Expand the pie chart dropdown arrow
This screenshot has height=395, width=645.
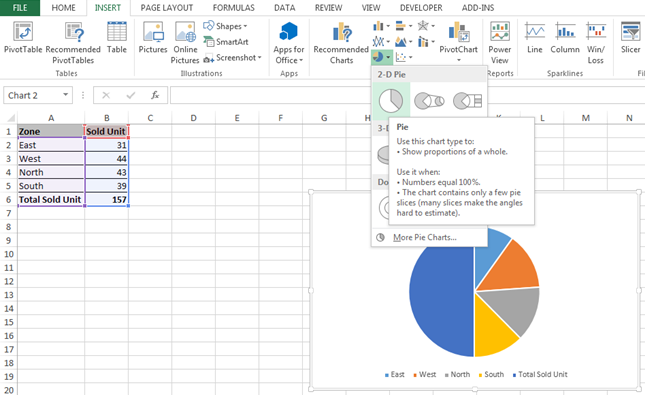click(388, 57)
